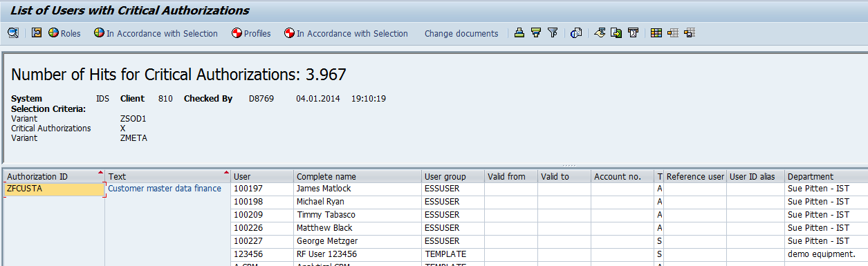Click the Set filter funnel icon
868x266 pixels.
click(x=553, y=33)
